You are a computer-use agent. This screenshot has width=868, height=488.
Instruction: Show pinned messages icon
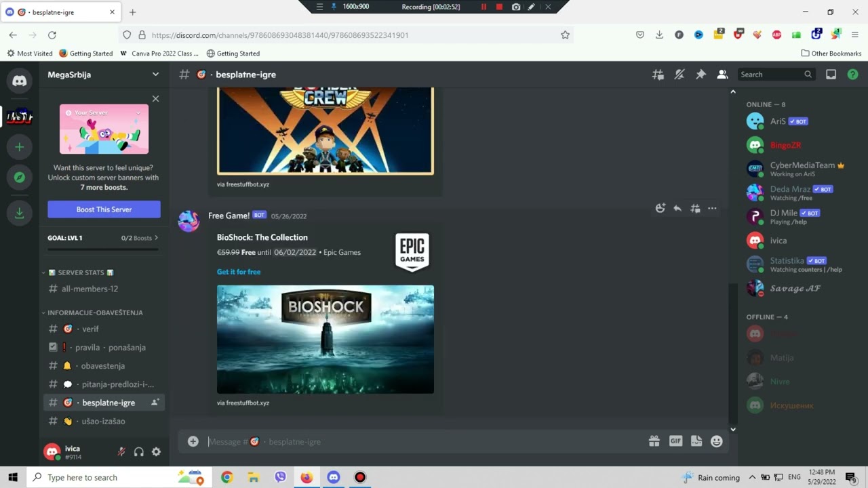click(701, 75)
